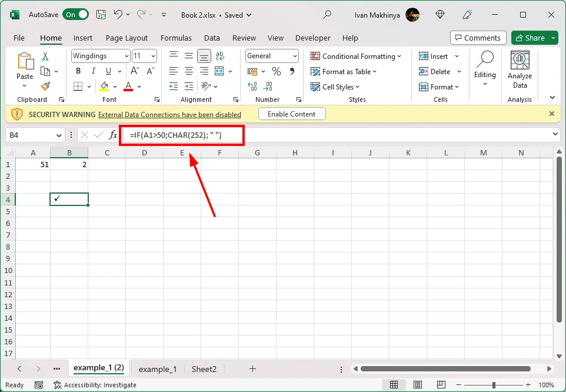Switch to the Developer ribbon tab
Viewport: 566px width, 392px height.
[x=312, y=38]
